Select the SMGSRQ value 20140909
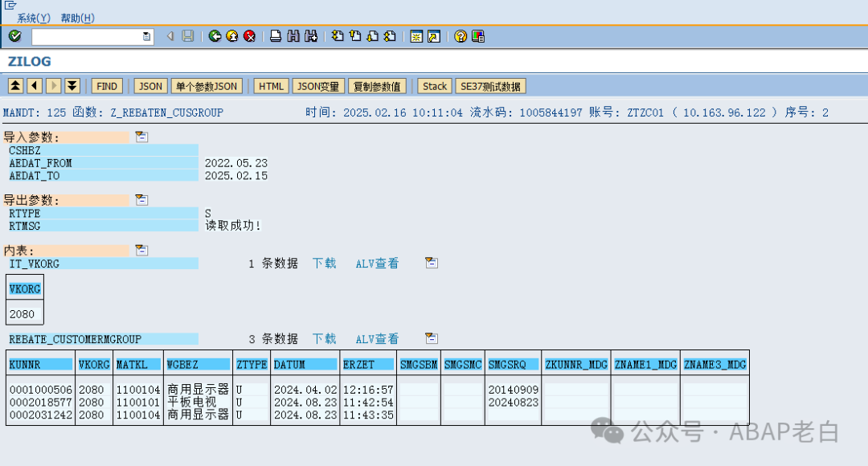 point(513,390)
